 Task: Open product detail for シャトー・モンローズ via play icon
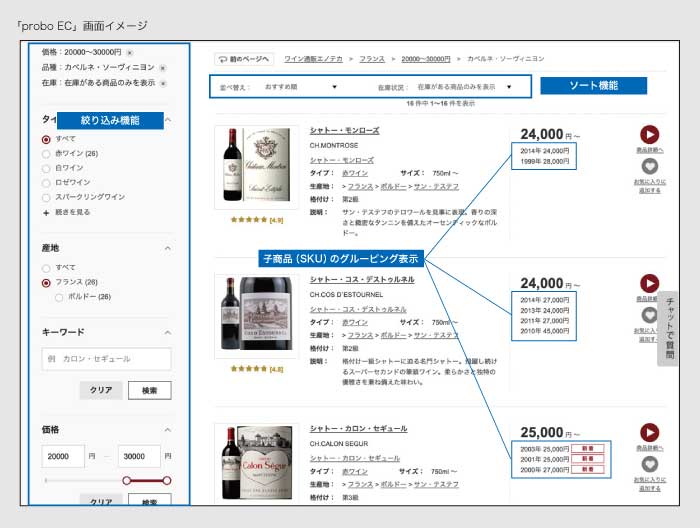click(650, 134)
